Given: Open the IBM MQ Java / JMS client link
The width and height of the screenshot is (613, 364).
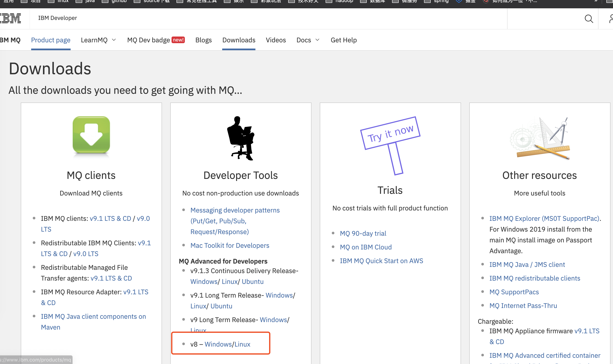Looking at the screenshot, I should click(527, 264).
